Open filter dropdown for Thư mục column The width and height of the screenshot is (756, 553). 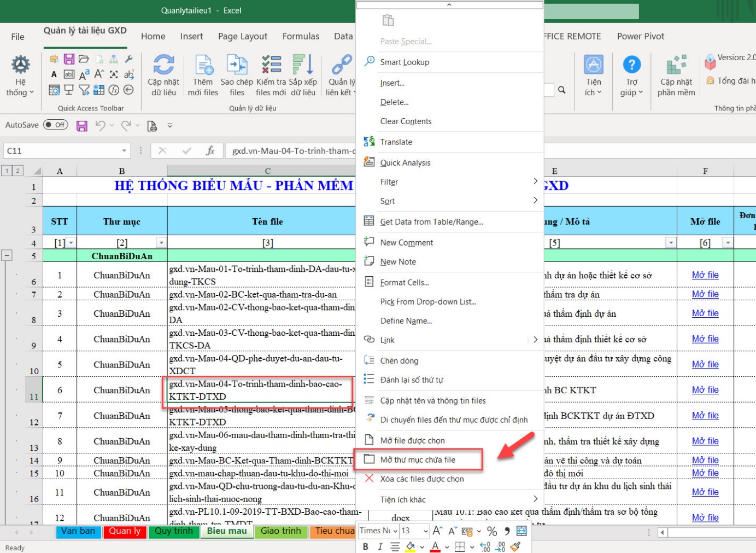(x=161, y=243)
